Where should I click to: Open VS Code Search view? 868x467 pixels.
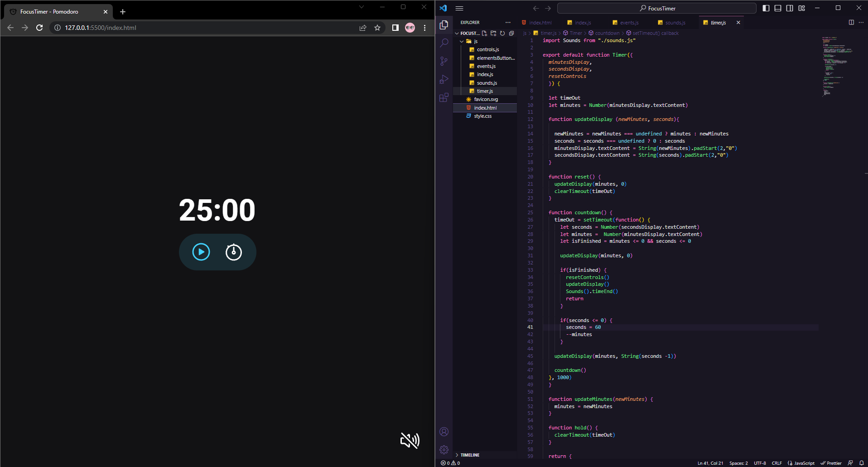pyautogui.click(x=444, y=43)
